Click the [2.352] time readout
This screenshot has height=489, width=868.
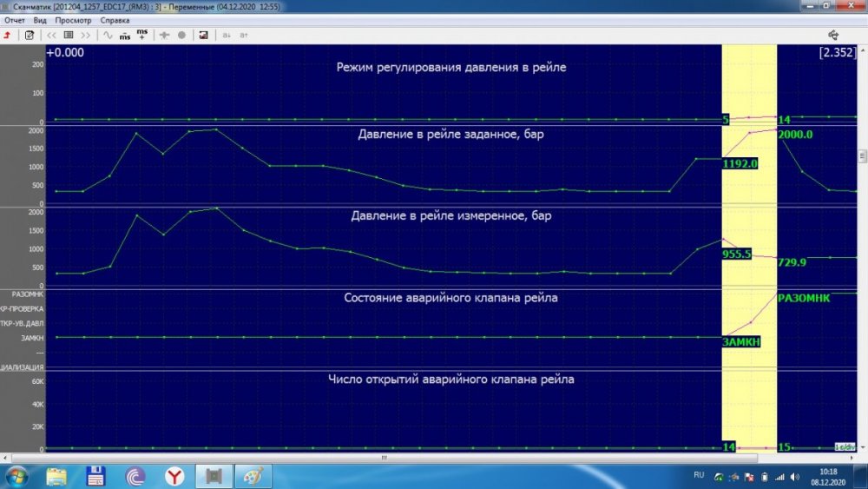tap(838, 53)
